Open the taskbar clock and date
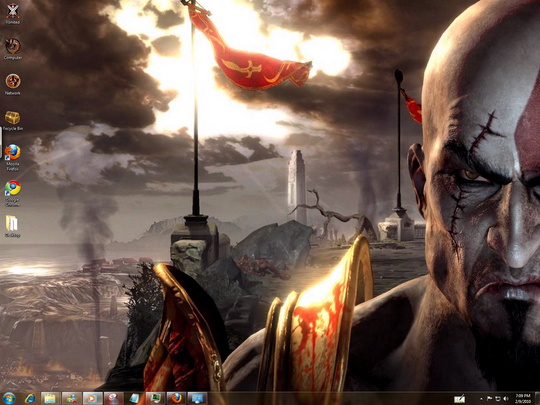The width and height of the screenshot is (540, 405). pos(523,398)
